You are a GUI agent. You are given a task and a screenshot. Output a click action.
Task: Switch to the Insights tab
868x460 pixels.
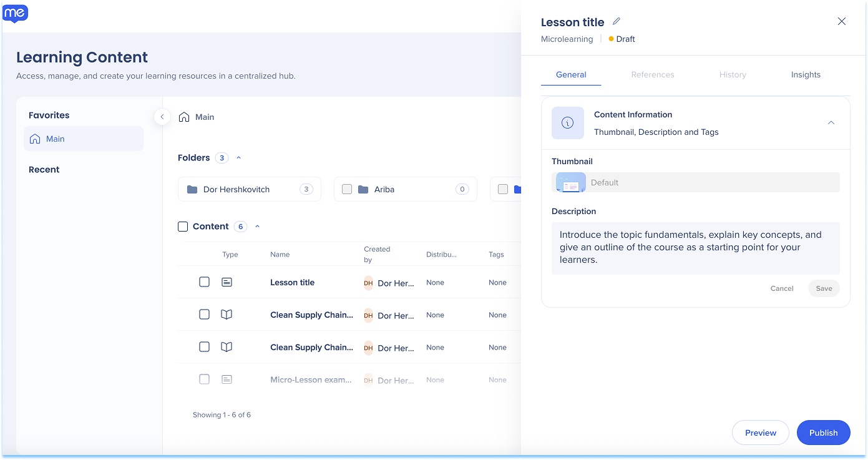pos(805,74)
